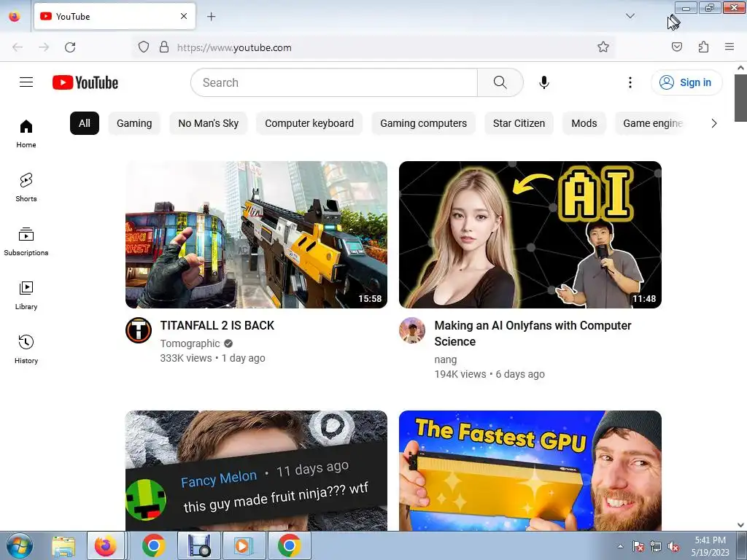The height and width of the screenshot is (560, 747).
Task: Activate voice search microphone
Action: click(x=543, y=82)
